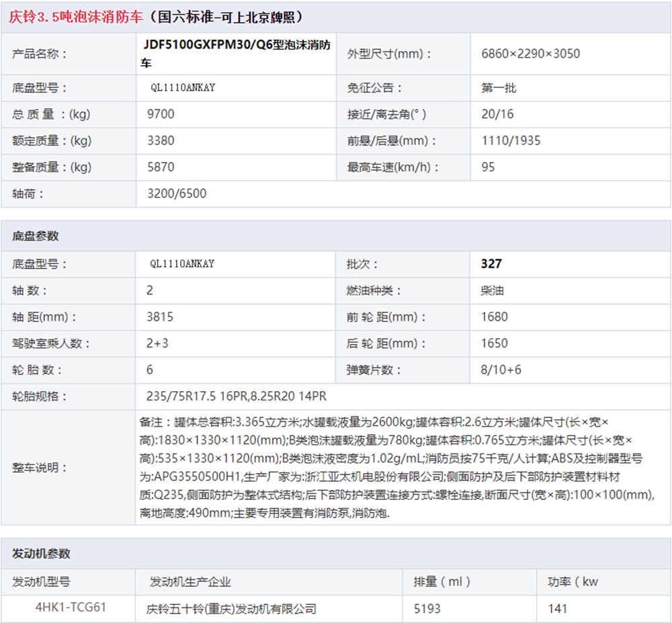Click the 后轮距(mm) label

click(x=386, y=343)
